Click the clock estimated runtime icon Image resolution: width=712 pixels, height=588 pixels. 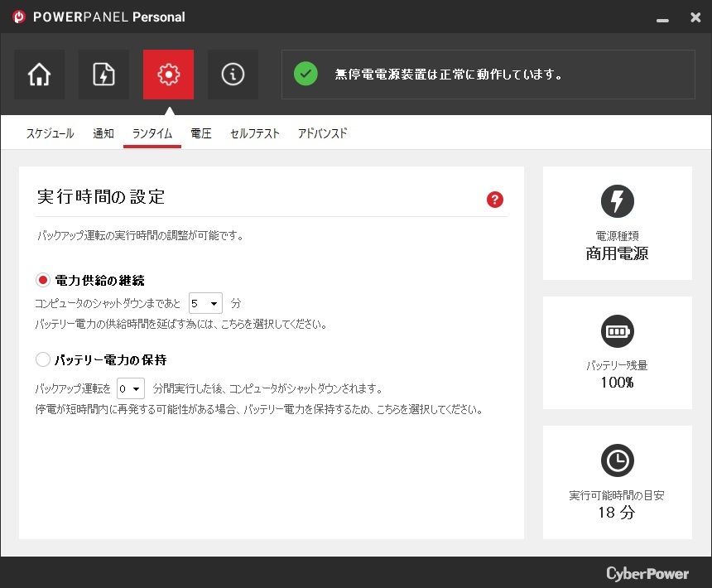[x=617, y=460]
